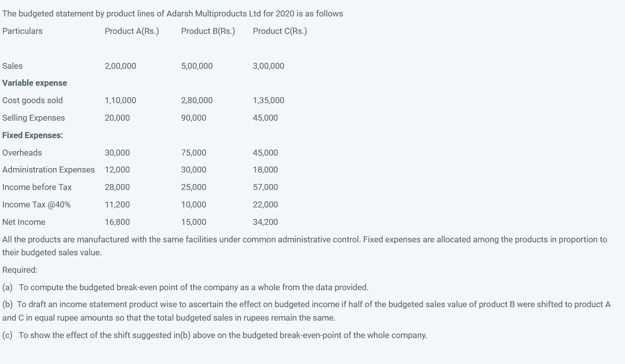Click Product B sales value 5,00,000
This screenshot has width=625, height=364.
click(197, 66)
